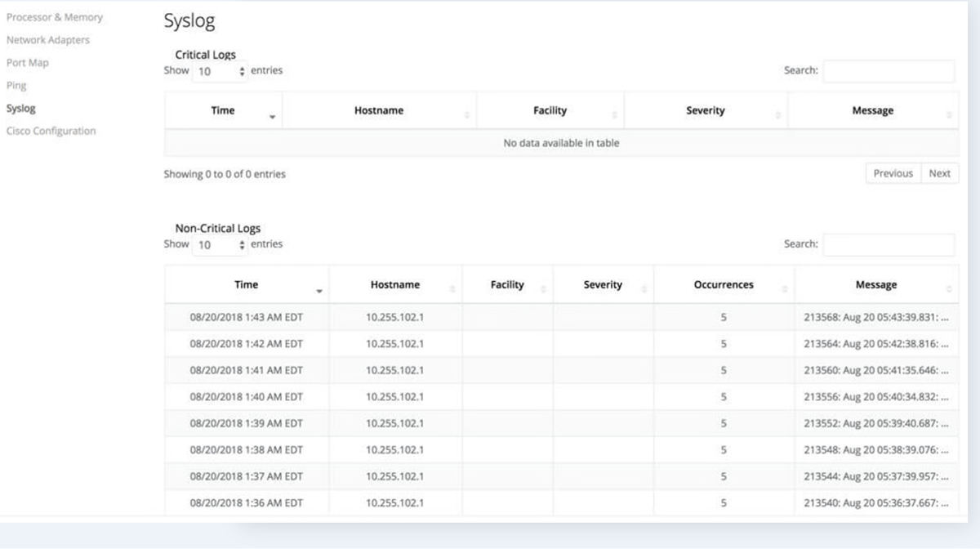Image resolution: width=980 pixels, height=549 pixels.
Task: Click message starting with 213544
Action: point(876,476)
